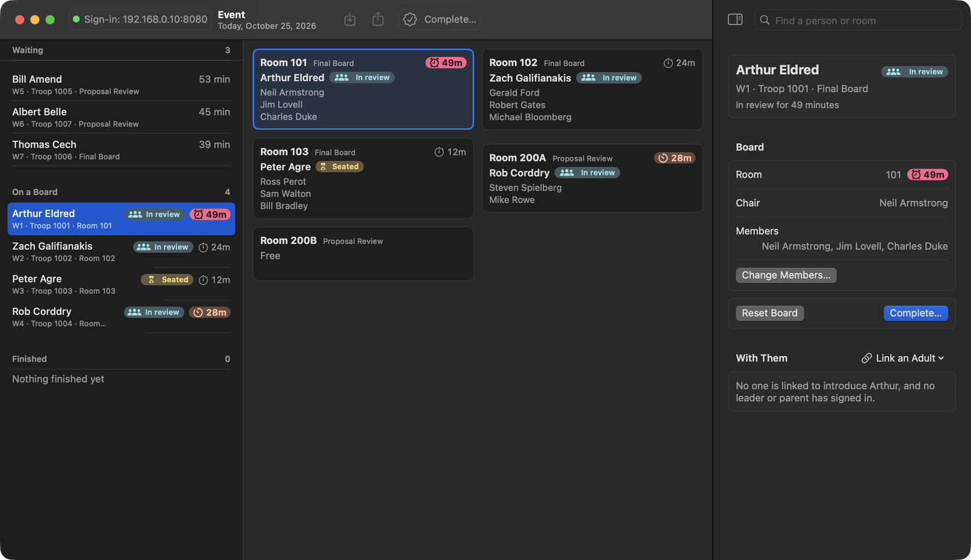Open the Room 103 card

pyautogui.click(x=363, y=178)
